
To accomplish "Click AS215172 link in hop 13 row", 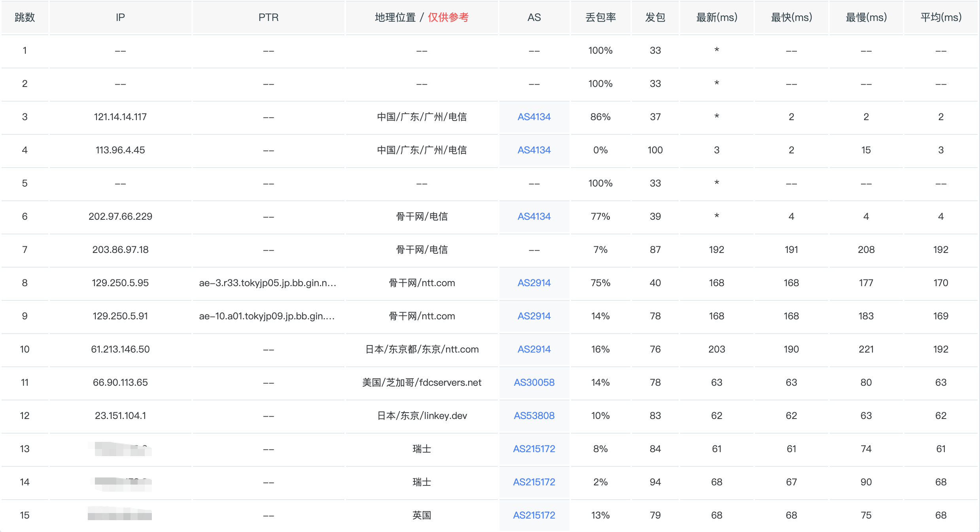I will click(534, 449).
